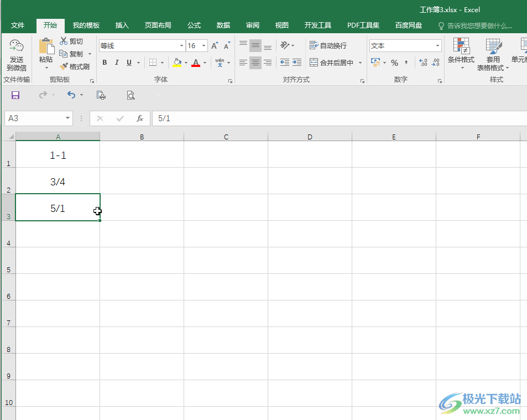527x420 pixels.
Task: Toggle bold formatting
Action: click(x=105, y=62)
